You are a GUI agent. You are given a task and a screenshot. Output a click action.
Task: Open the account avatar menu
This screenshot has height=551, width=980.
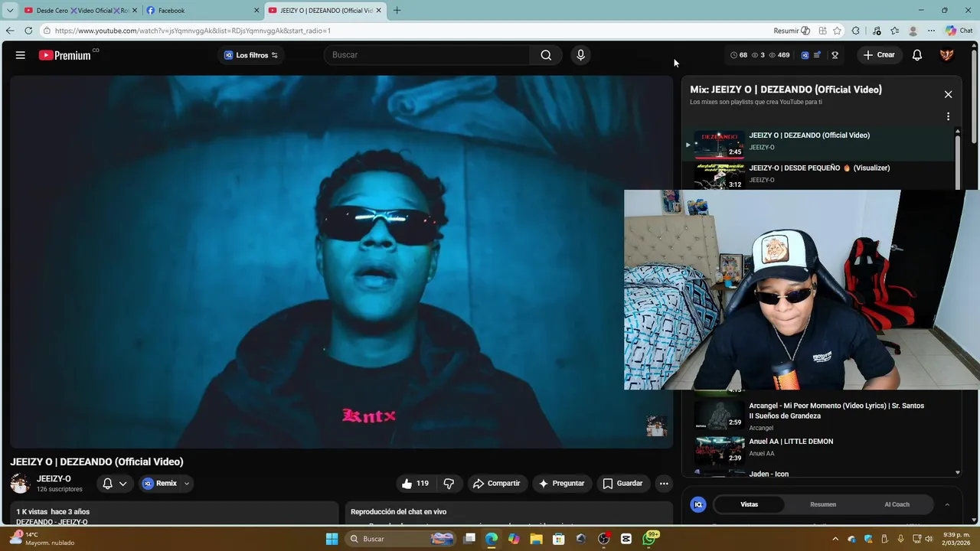[946, 55]
